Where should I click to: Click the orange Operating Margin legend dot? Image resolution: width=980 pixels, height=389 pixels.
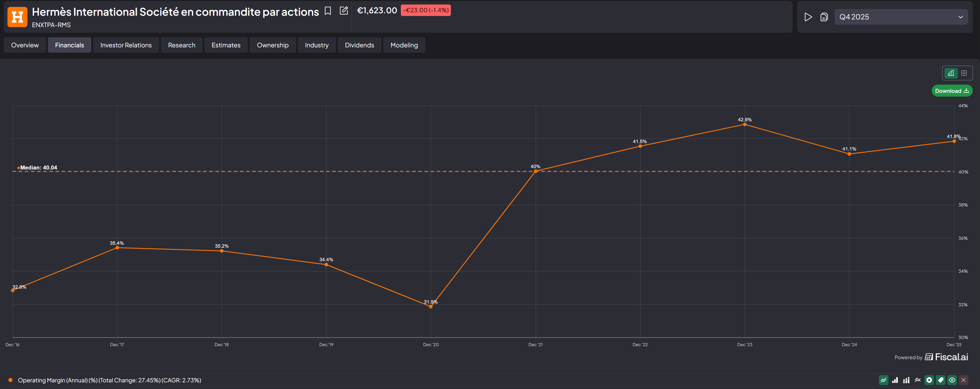[x=11, y=380]
